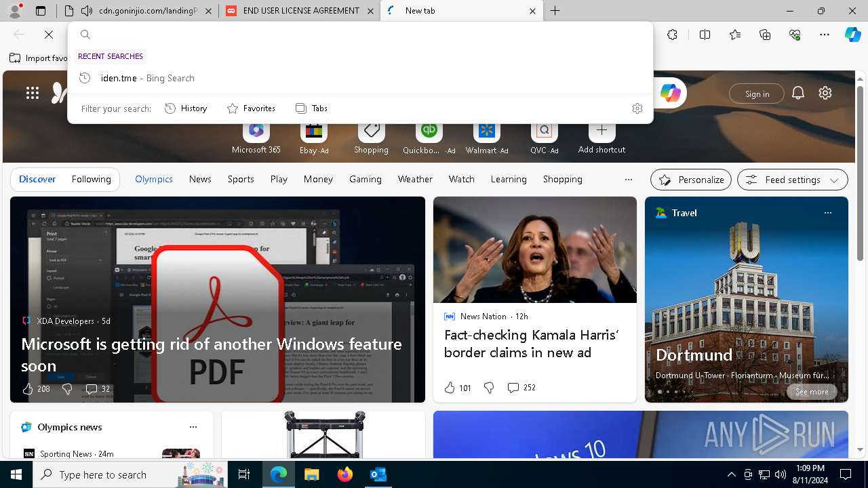Switch to END USER LICENSE AGREEMENT tab
The image size is (868, 488).
click(x=299, y=11)
